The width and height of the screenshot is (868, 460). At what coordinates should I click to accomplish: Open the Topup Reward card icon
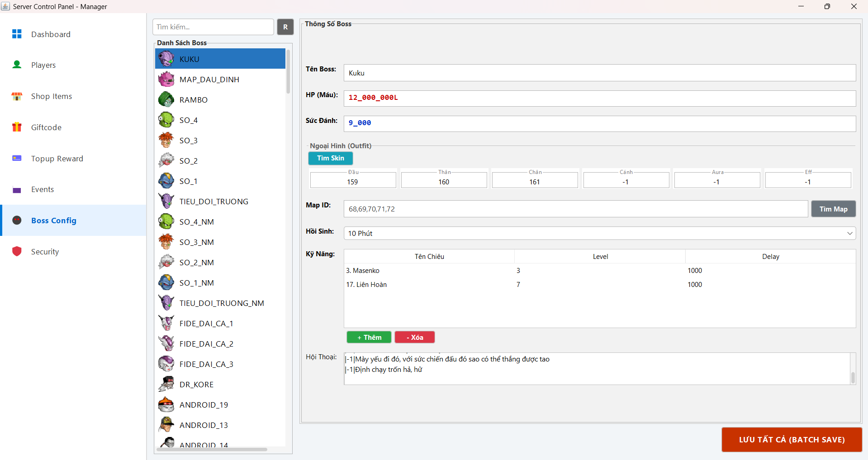tap(17, 158)
